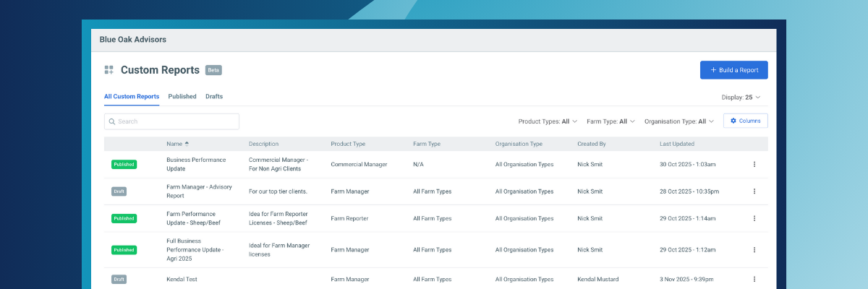Click 'Kendal Mustard' in Created By column
This screenshot has width=868, height=289.
point(599,279)
